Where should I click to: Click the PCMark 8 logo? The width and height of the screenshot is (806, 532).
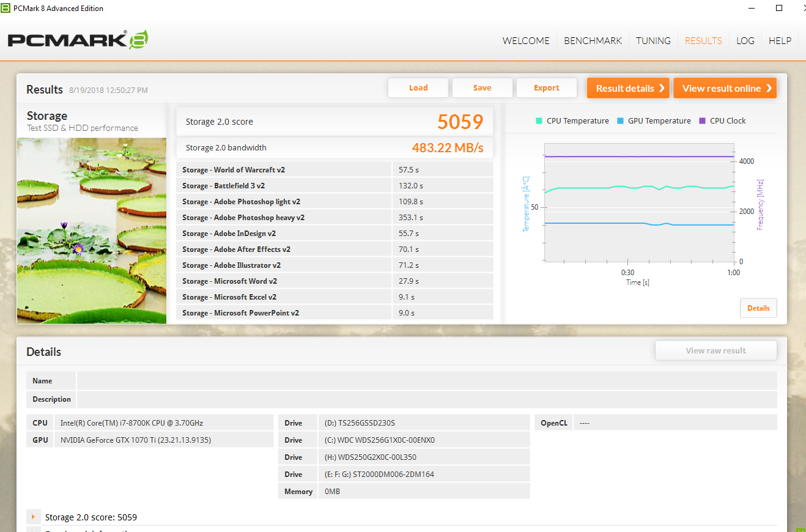tap(77, 40)
